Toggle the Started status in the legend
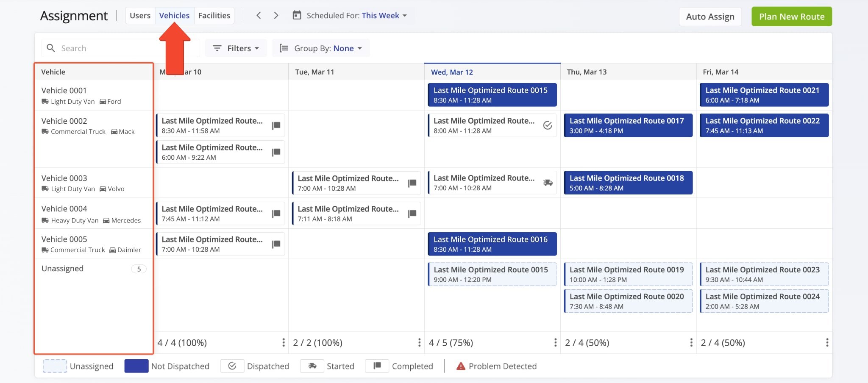This screenshot has height=383, width=868. [x=312, y=366]
